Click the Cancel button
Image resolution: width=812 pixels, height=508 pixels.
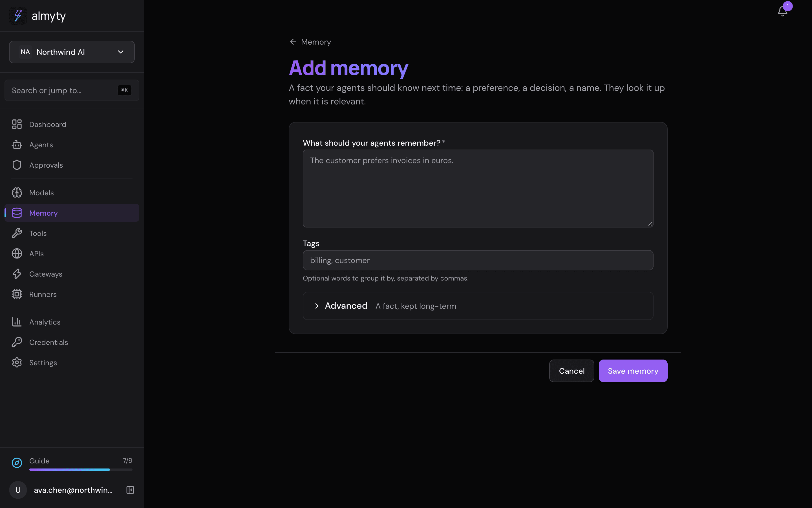(x=572, y=371)
